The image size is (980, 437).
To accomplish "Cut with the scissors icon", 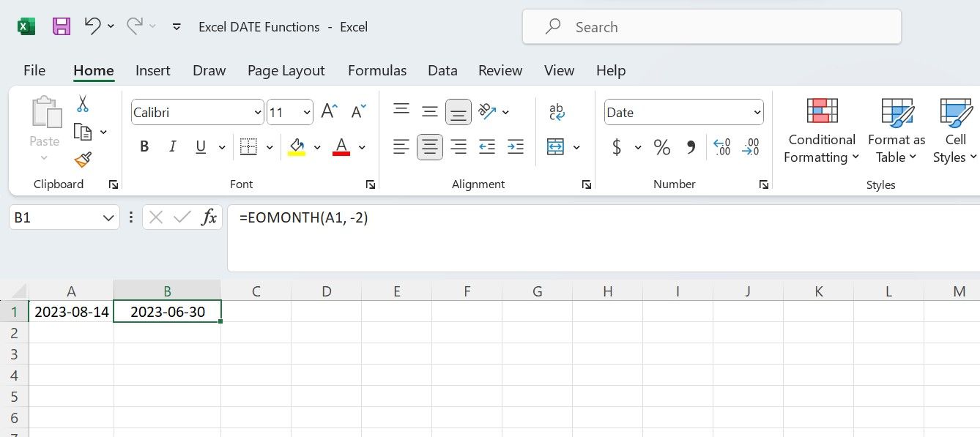I will click(x=83, y=103).
